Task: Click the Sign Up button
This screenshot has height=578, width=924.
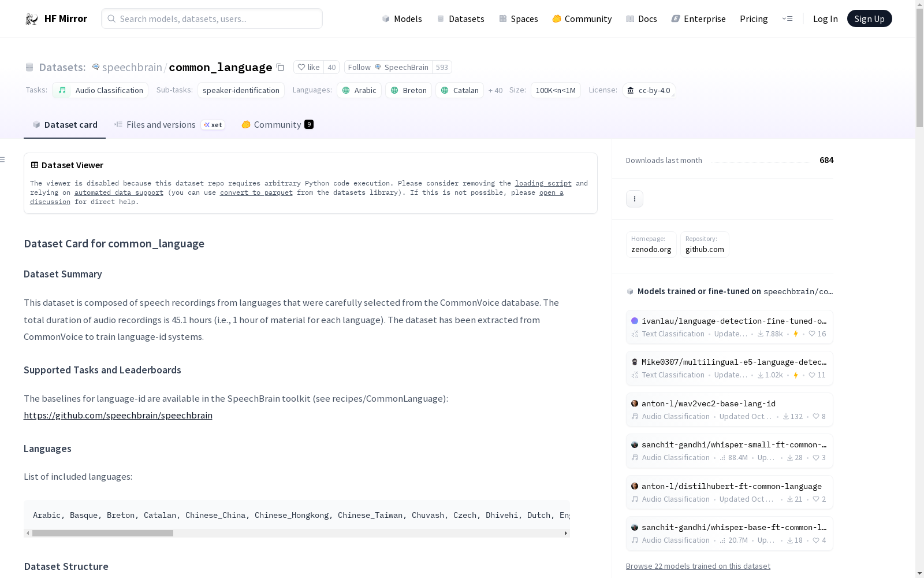Action: [x=869, y=18]
